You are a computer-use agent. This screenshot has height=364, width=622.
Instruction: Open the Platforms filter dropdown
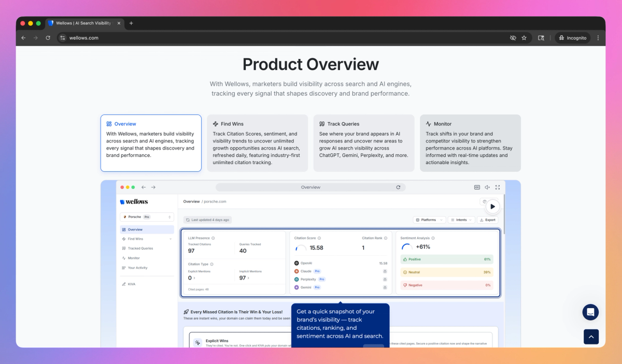[429, 220]
